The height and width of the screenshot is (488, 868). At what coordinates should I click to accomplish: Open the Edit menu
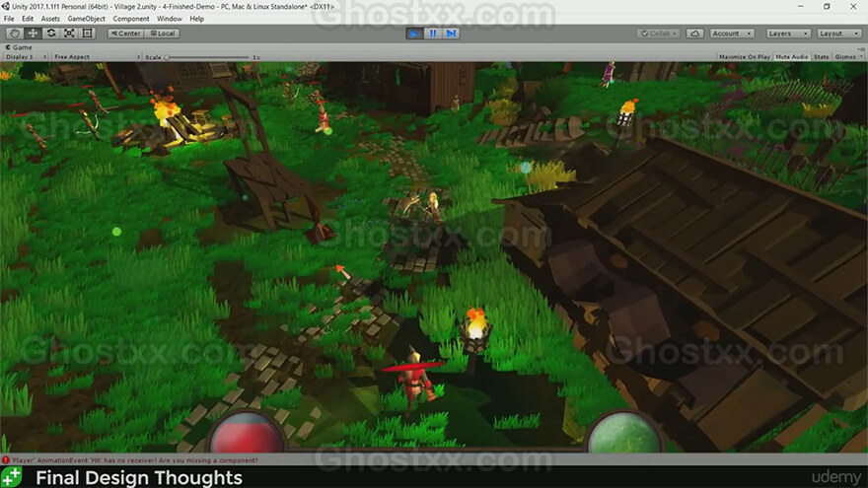tap(28, 19)
